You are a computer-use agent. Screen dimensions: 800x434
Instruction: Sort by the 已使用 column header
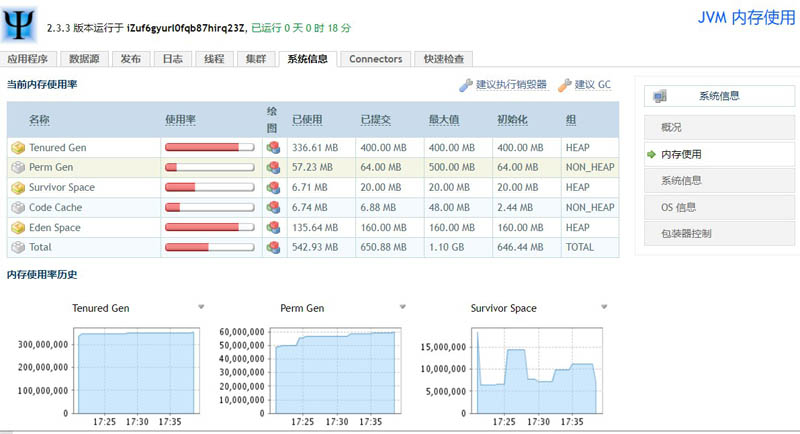tap(307, 120)
